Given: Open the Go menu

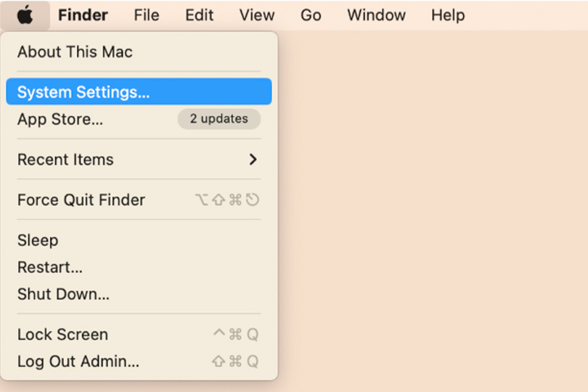Looking at the screenshot, I should pyautogui.click(x=311, y=15).
